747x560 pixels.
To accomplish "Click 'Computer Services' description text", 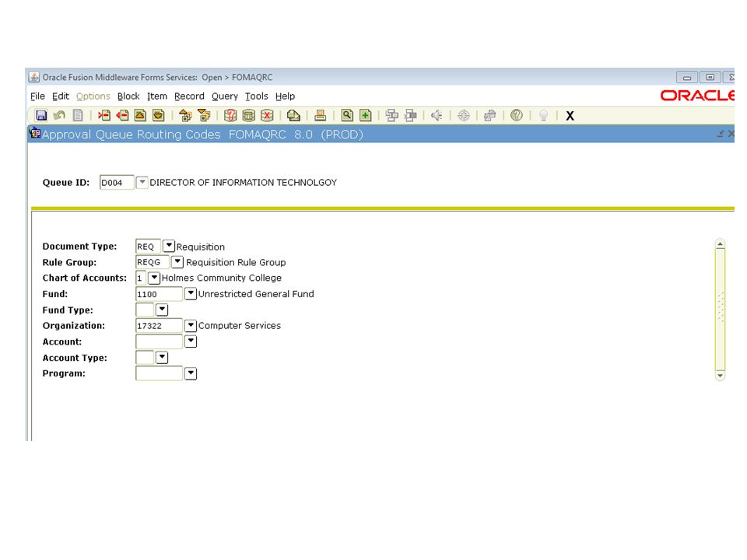I will point(240,325).
